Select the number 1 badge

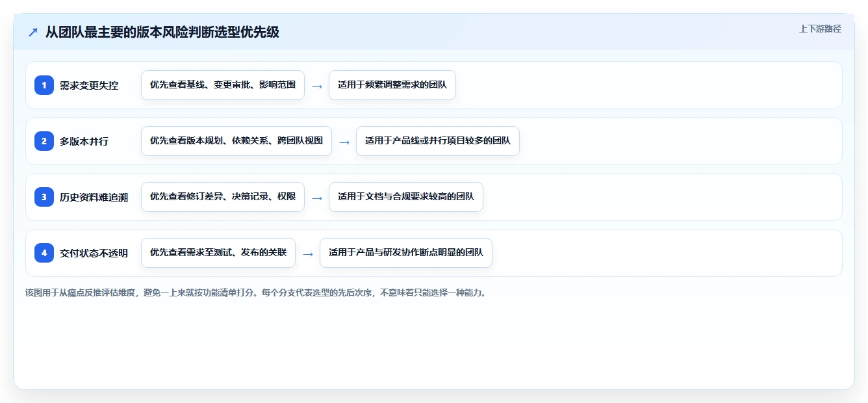pyautogui.click(x=44, y=85)
